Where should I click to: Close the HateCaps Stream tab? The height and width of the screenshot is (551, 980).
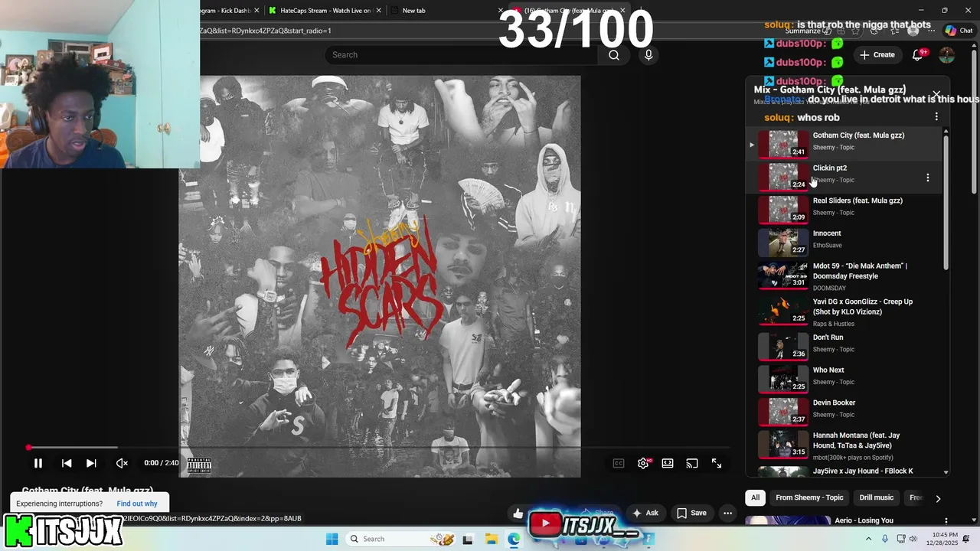(x=378, y=11)
